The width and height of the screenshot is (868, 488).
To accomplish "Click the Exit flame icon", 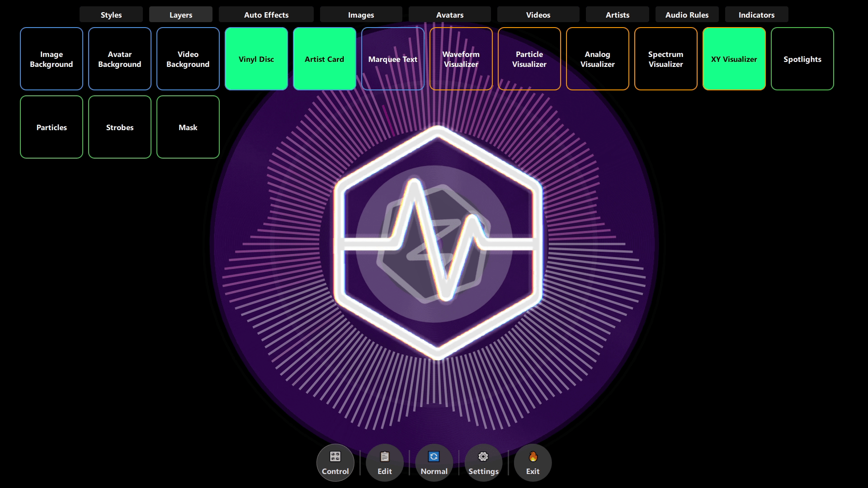I will pos(533,457).
